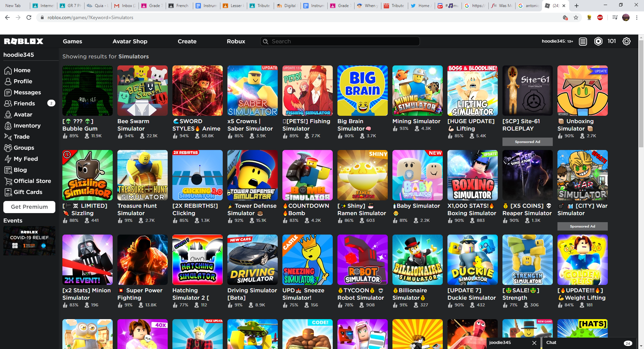Open the COVID-19 Relief event banner
Viewport: 644px width, 349px height.
coord(29,241)
